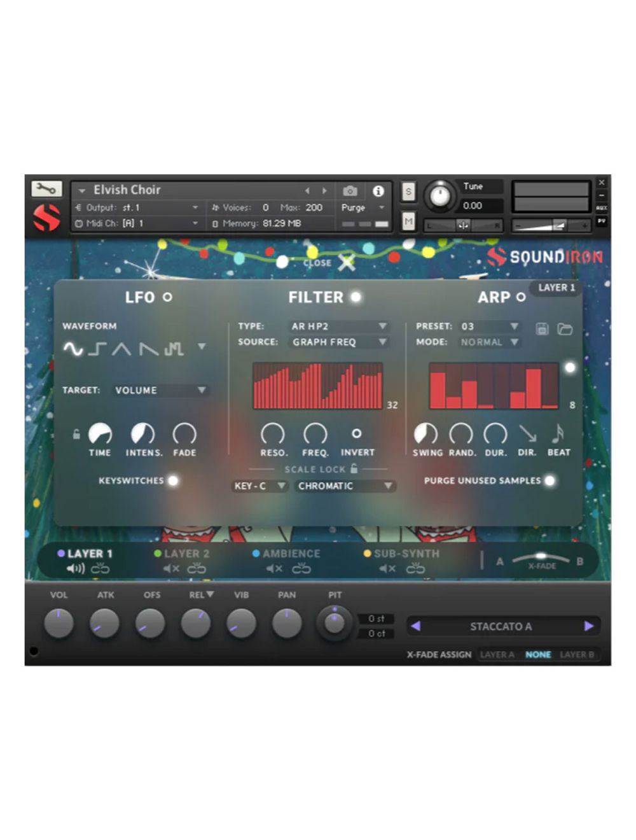Toggle the filter Invert button
The height and width of the screenshot is (840, 636).
point(357,433)
